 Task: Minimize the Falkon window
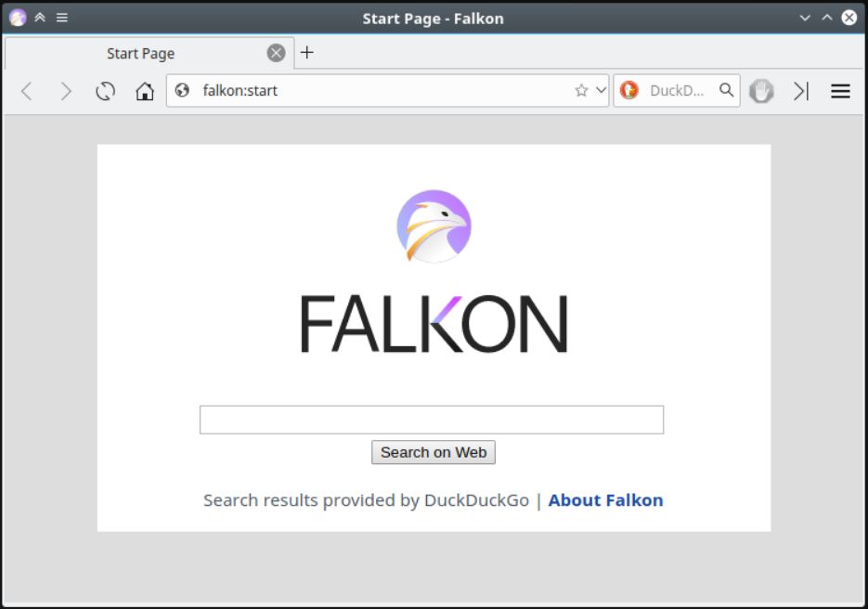tap(805, 18)
